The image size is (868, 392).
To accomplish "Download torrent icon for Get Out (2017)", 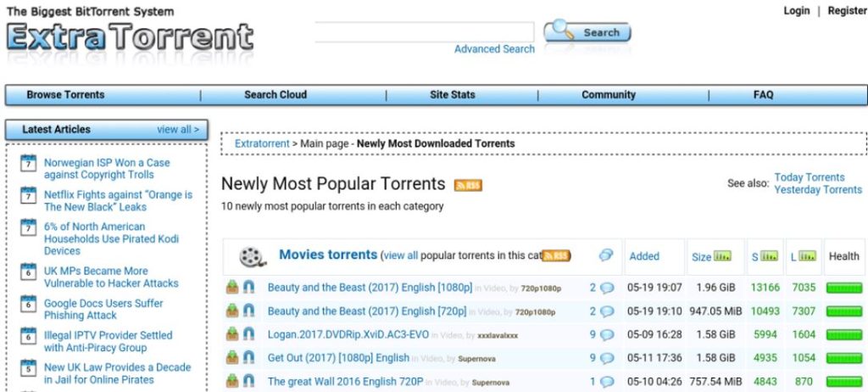I will [232, 357].
